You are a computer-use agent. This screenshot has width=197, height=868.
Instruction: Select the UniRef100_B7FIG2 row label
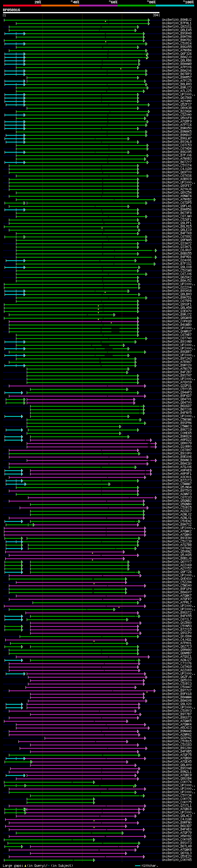click(x=177, y=264)
